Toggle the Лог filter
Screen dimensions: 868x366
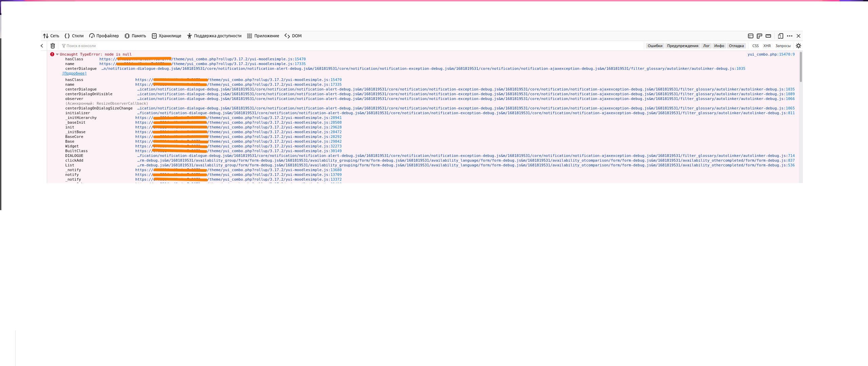pyautogui.click(x=706, y=46)
